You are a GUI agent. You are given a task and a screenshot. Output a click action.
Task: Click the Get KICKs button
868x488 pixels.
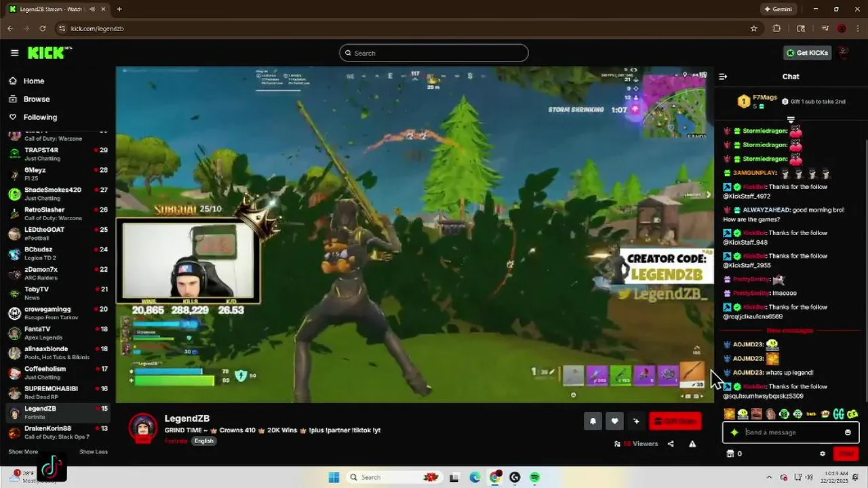click(x=807, y=53)
